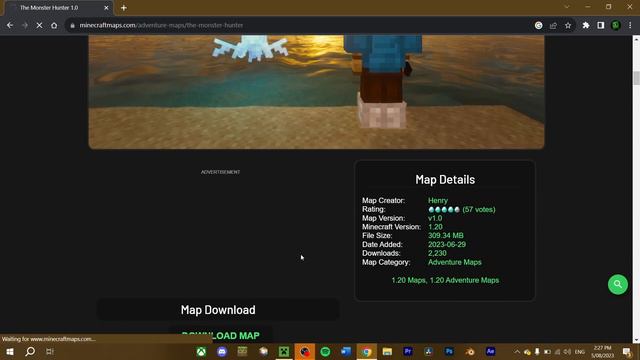
Task: Close The Monster Hunter 1.0 tab
Action: coord(106,8)
